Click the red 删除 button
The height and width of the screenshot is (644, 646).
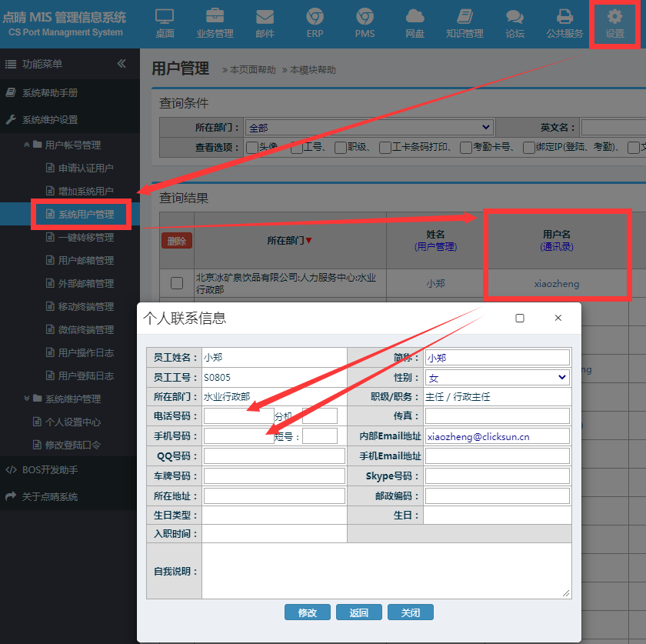(177, 241)
